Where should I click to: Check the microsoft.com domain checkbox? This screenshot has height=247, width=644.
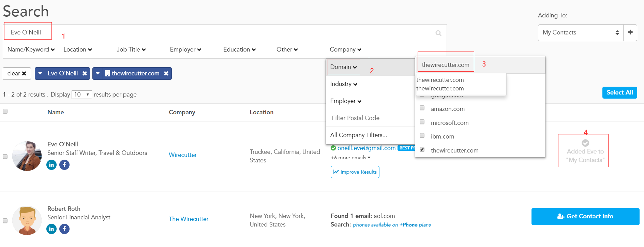click(x=422, y=122)
